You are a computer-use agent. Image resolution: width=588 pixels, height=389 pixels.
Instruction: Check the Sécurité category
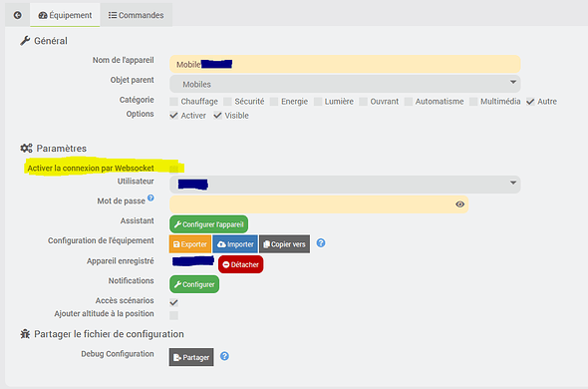(227, 102)
